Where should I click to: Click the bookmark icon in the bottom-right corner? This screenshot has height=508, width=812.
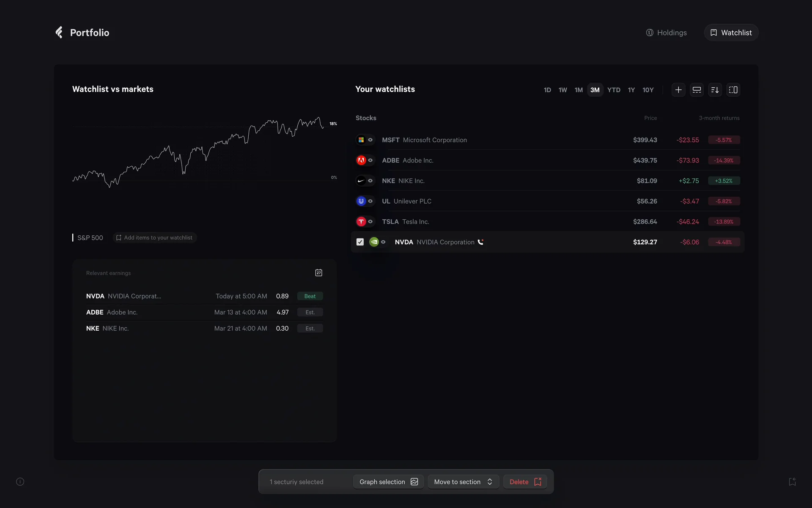pos(792,482)
